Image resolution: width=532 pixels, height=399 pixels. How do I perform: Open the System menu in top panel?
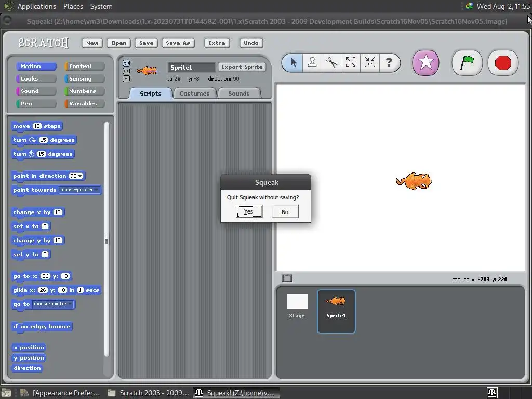coord(101,6)
